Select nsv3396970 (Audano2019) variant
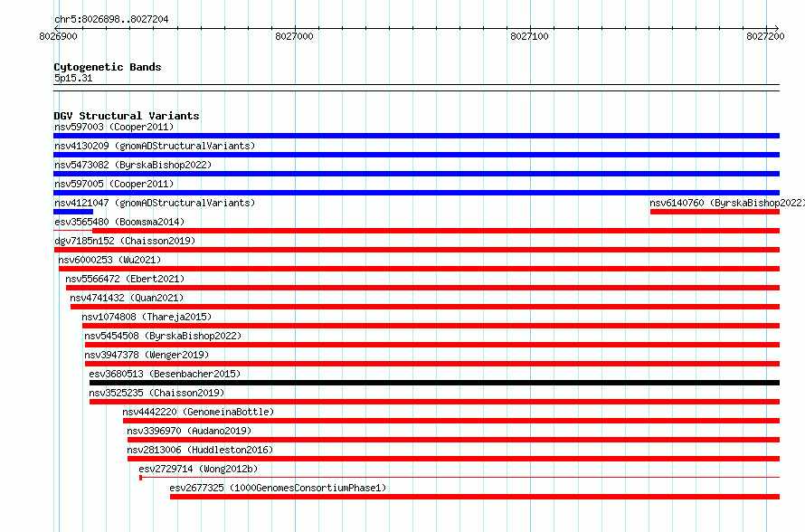This screenshot has width=805, height=532. click(x=189, y=431)
